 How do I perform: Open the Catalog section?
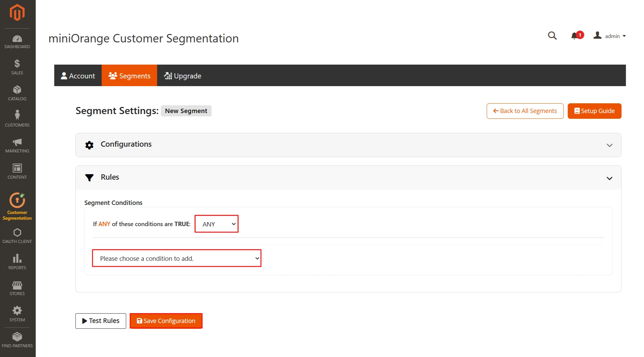coord(17,93)
